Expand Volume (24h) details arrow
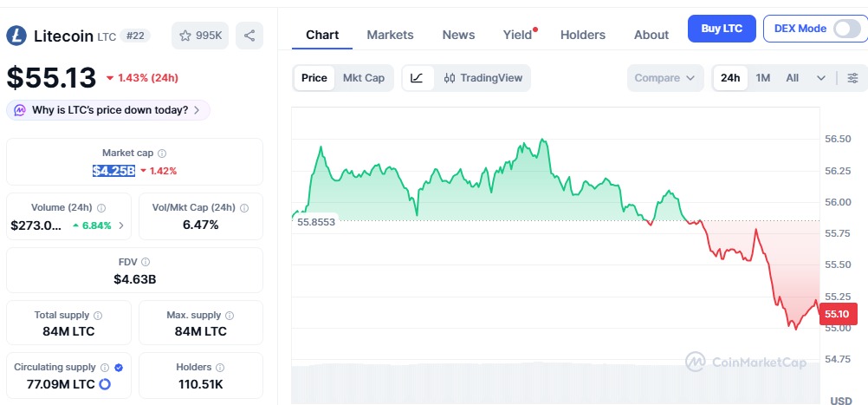This screenshot has height=405, width=868. 121,225
